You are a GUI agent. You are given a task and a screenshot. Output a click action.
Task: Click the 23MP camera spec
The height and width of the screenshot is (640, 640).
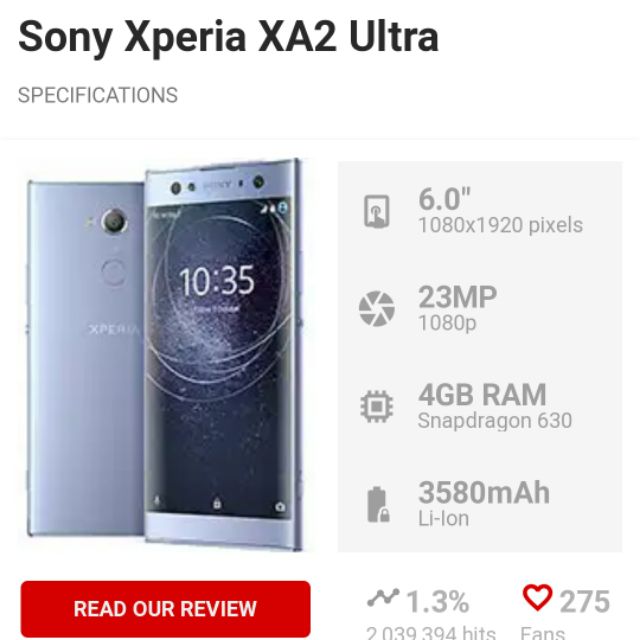pos(458,297)
